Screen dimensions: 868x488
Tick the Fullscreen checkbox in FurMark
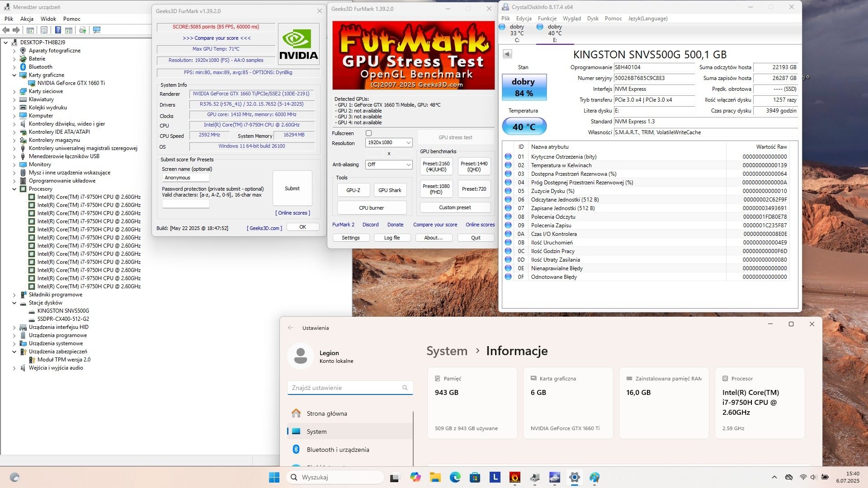[368, 133]
